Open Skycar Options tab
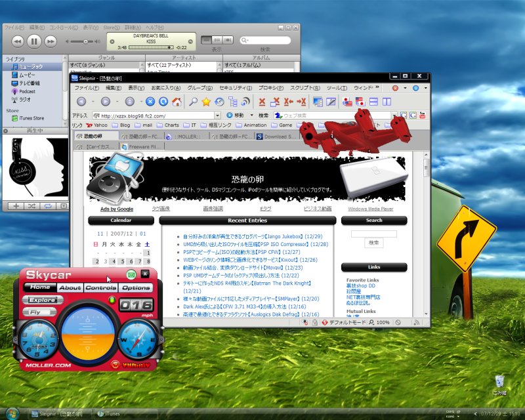The image size is (525, 420). click(136, 287)
